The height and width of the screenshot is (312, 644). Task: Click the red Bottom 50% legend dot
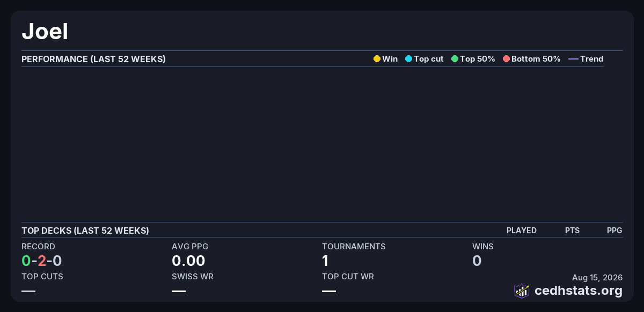(506, 59)
